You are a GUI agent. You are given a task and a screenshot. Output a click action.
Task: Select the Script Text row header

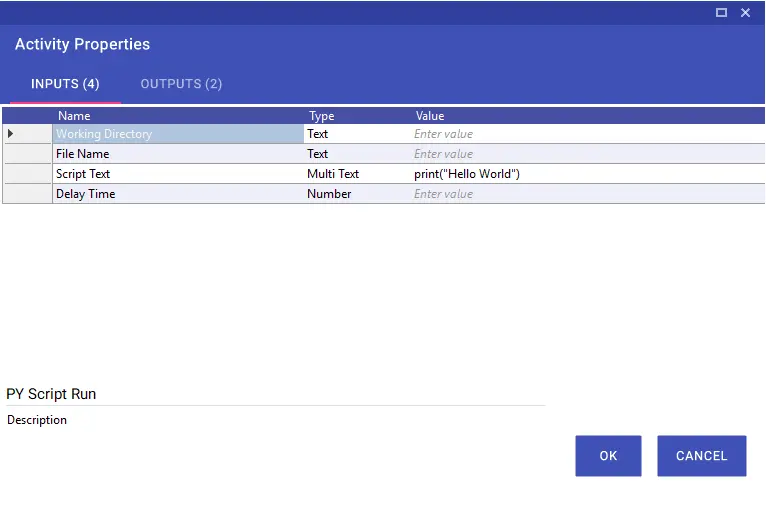(x=28, y=174)
